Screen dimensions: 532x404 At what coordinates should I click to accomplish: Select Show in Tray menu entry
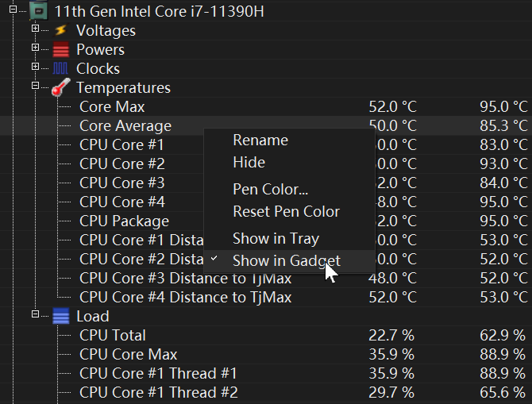(289, 238)
